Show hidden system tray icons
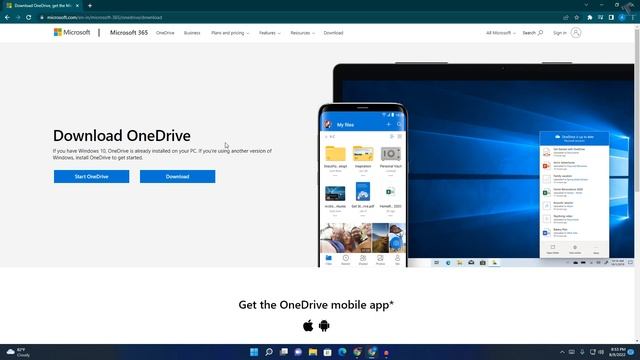 coord(562,352)
